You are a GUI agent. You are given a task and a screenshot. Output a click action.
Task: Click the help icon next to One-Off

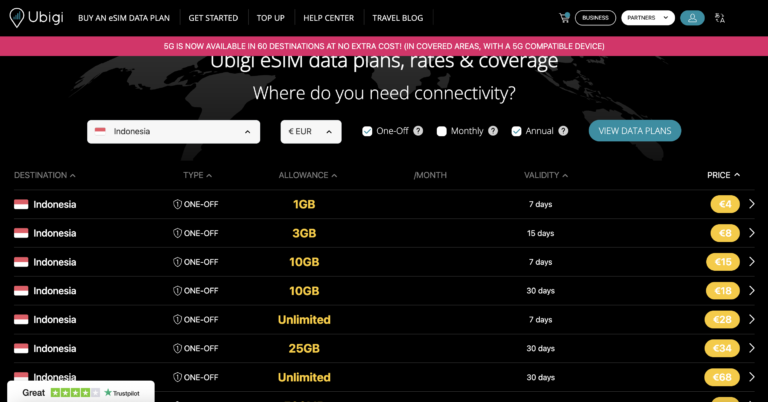(418, 131)
